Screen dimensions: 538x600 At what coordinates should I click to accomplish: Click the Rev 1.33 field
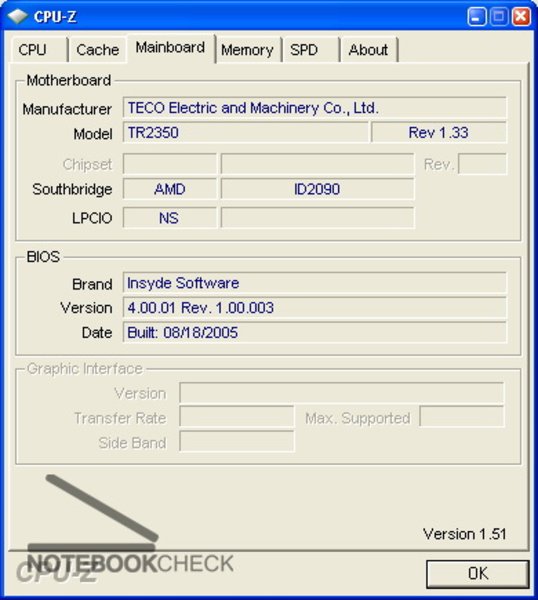pos(439,132)
